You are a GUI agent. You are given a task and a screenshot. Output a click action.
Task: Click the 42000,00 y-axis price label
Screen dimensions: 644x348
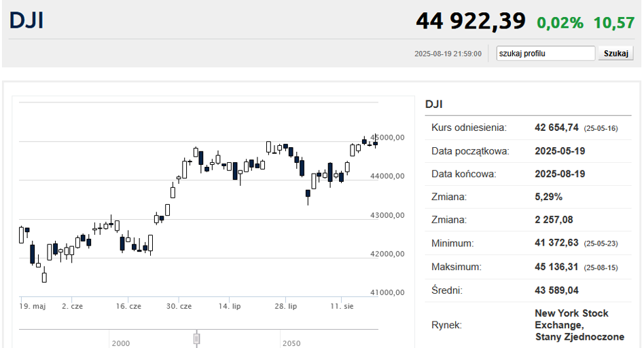coord(387,254)
